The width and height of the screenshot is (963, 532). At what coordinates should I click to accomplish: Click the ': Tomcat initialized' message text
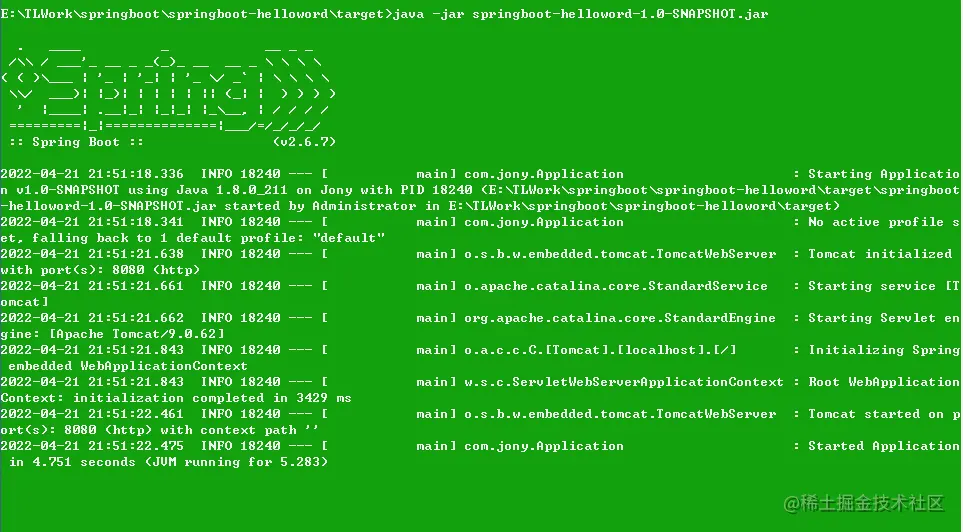point(873,254)
